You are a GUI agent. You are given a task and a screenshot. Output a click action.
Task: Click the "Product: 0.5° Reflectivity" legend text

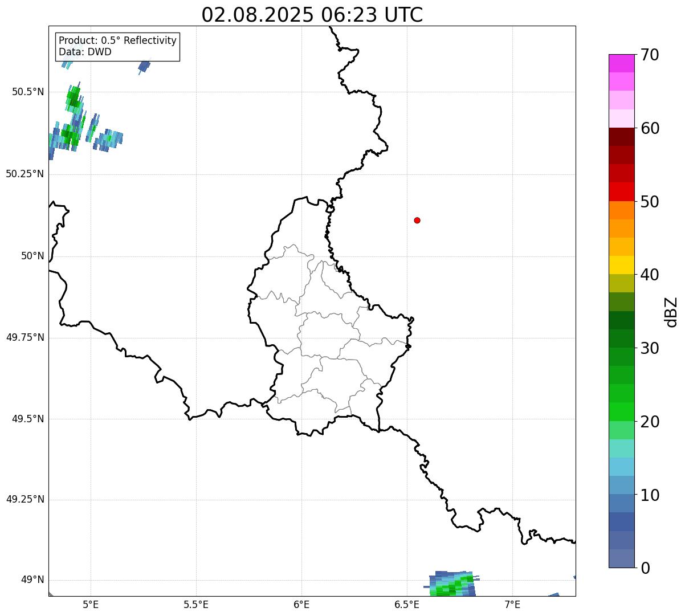(x=117, y=40)
